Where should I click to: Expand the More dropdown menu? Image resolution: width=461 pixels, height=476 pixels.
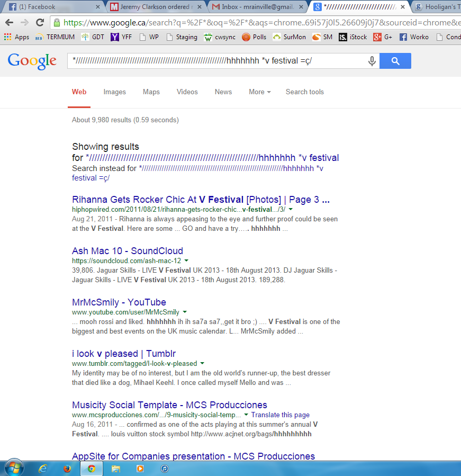[x=259, y=92]
